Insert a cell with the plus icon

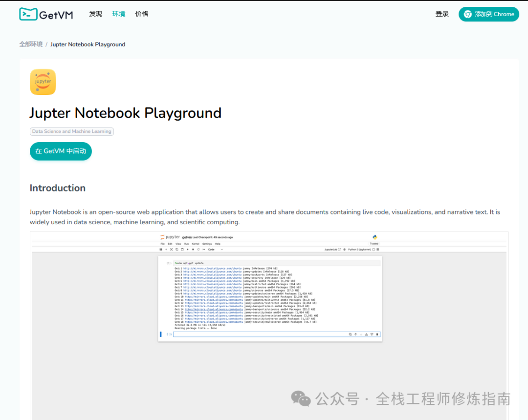[166, 250]
